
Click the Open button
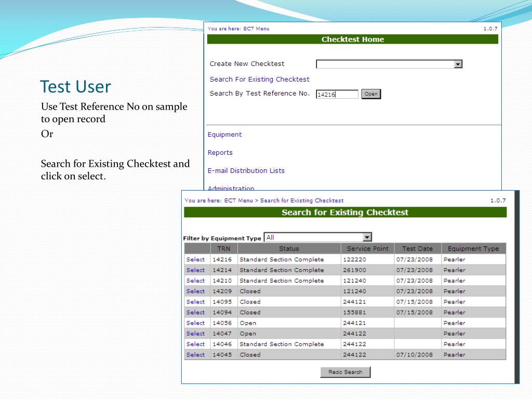tap(371, 94)
